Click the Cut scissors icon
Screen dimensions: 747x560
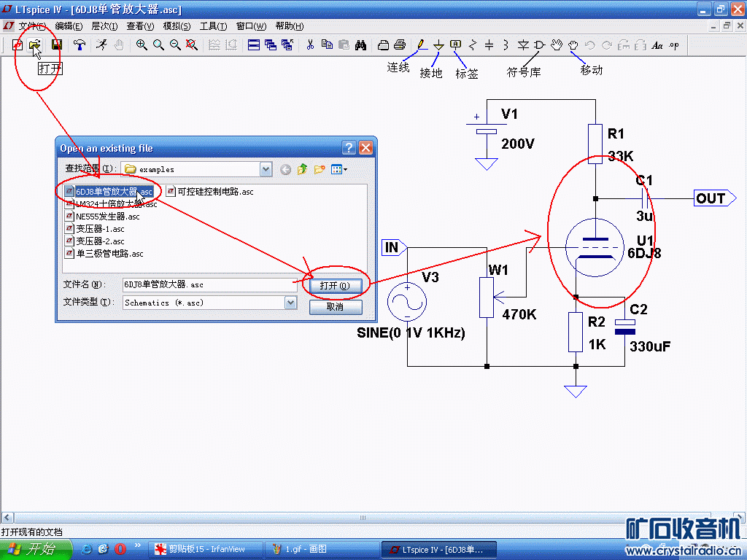(310, 44)
